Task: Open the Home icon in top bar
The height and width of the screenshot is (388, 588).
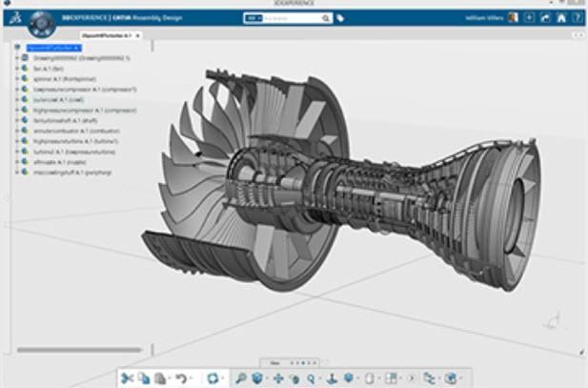Action: point(562,17)
